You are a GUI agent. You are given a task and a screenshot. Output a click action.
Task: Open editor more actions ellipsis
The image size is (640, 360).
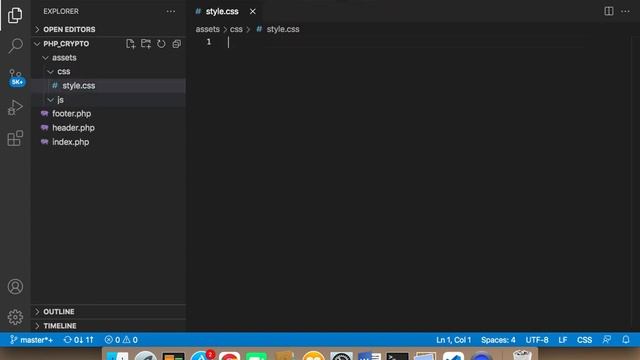tap(625, 11)
